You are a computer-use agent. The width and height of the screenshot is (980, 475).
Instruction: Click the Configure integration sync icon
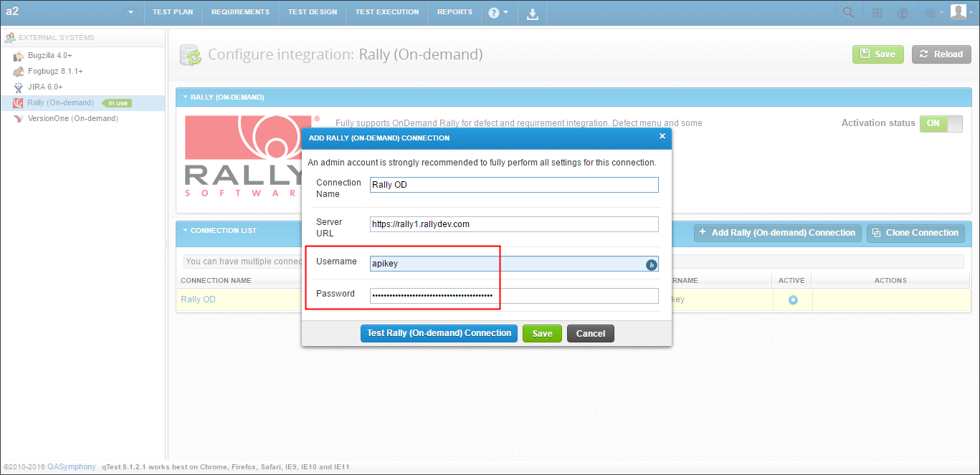(191, 56)
